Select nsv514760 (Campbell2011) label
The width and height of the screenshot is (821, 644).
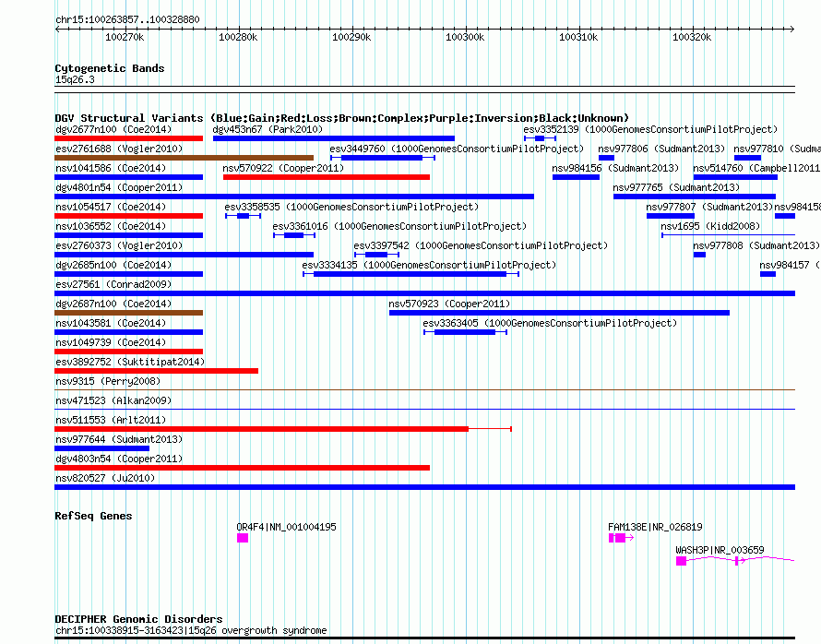[756, 168]
